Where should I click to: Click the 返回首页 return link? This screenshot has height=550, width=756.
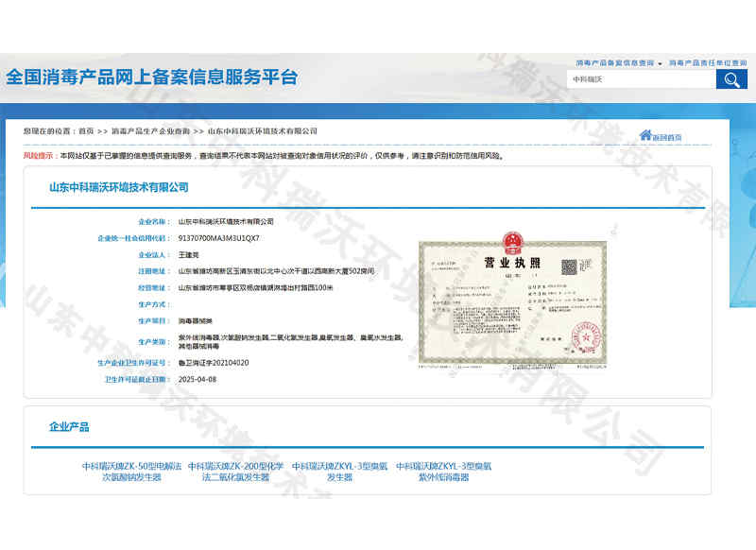[x=667, y=137]
